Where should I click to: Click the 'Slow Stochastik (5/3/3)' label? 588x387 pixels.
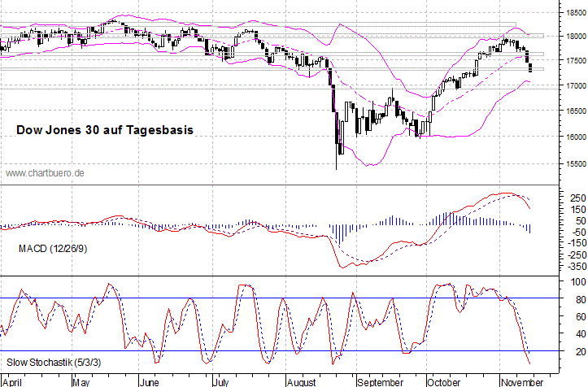[x=54, y=363]
